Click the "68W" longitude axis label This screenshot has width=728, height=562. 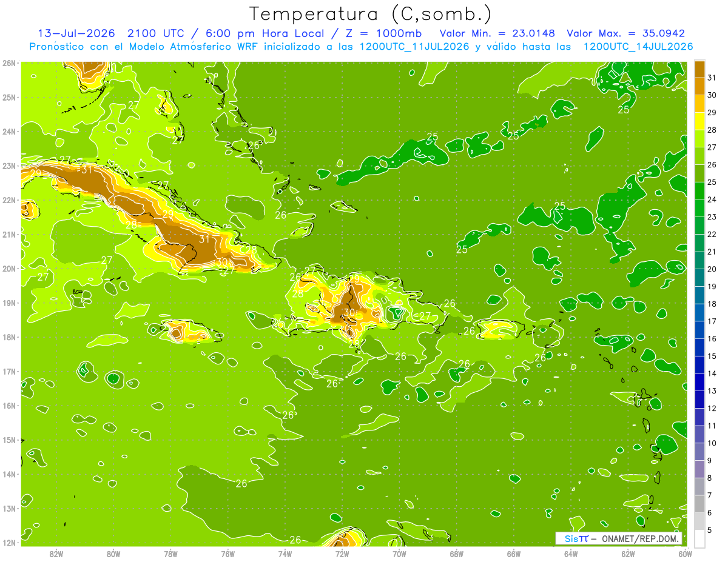[x=456, y=554]
